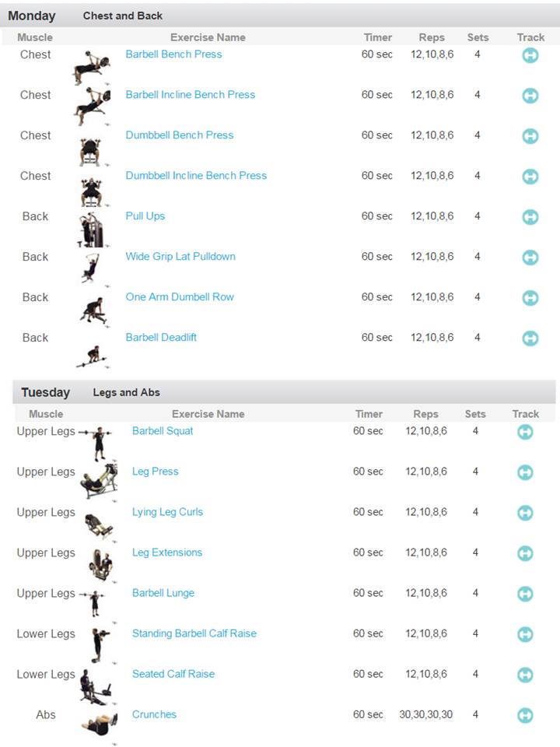The image size is (560, 747).
Task: Track the Barbell Deadlift exercise
Action: tap(530, 338)
